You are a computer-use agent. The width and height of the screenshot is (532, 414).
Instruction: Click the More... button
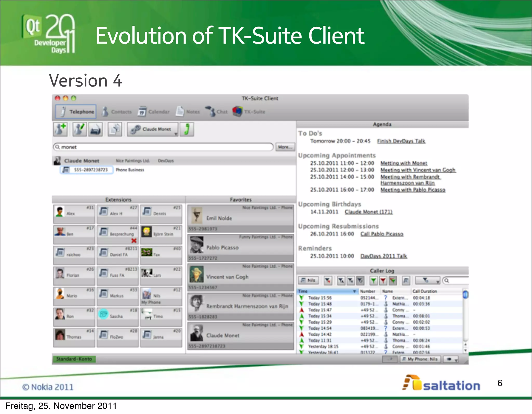[x=285, y=147]
